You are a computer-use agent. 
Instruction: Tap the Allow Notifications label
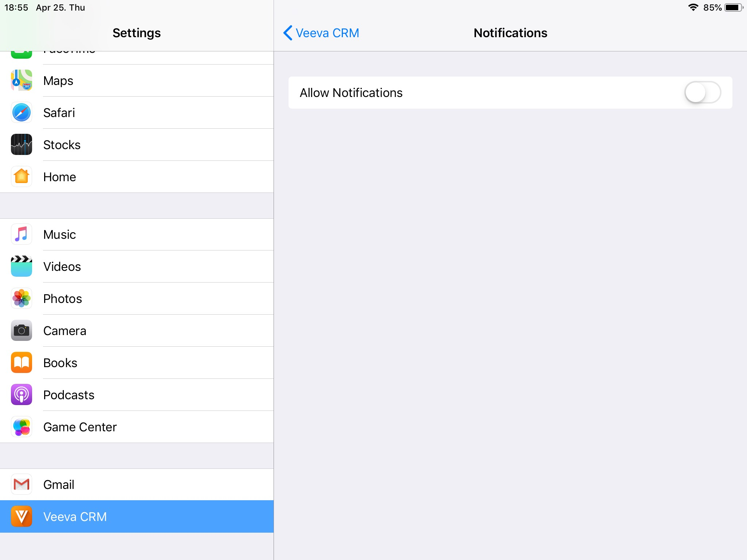click(x=351, y=93)
